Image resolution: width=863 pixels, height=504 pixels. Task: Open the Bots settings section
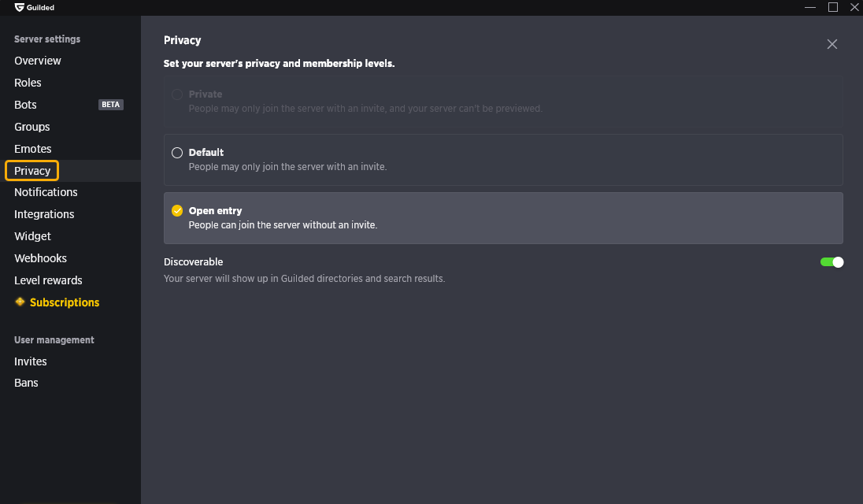[25, 105]
